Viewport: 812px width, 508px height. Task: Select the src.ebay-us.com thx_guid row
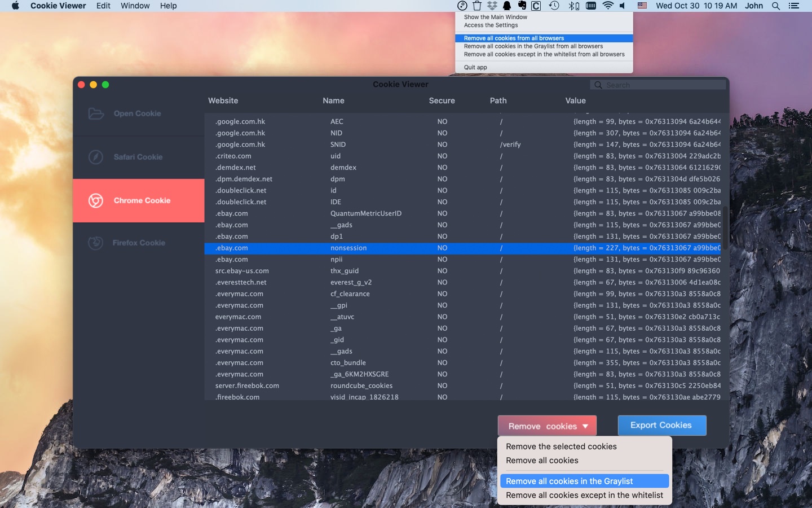(463, 271)
